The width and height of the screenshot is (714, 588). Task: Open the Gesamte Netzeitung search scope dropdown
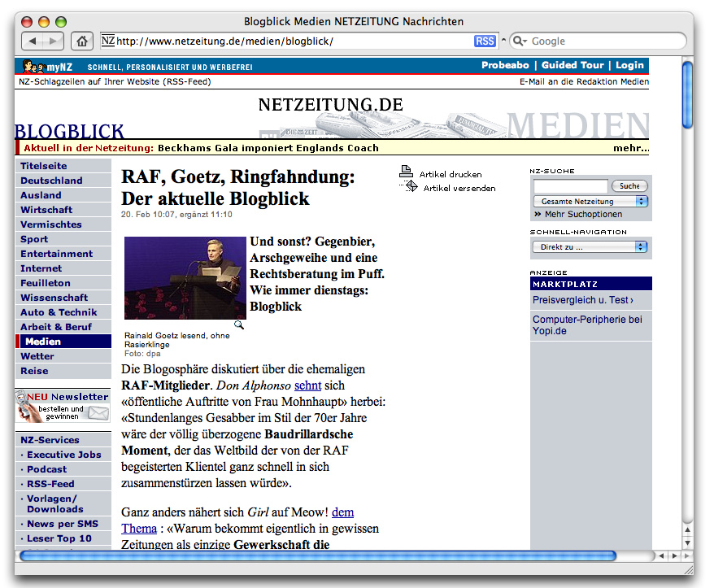pos(590,202)
